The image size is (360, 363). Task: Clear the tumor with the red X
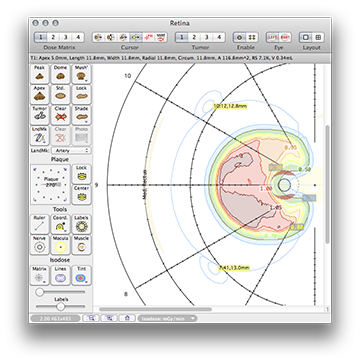point(60,115)
